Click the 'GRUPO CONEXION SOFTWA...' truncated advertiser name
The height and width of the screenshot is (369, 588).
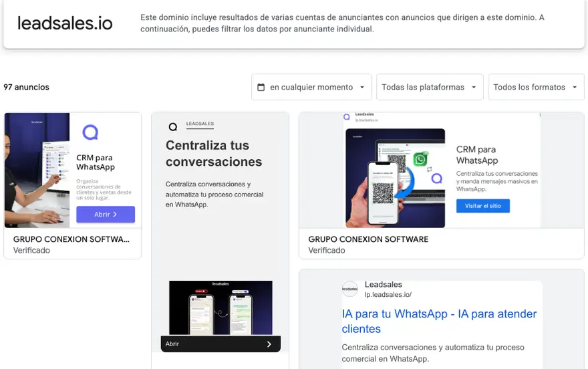71,239
